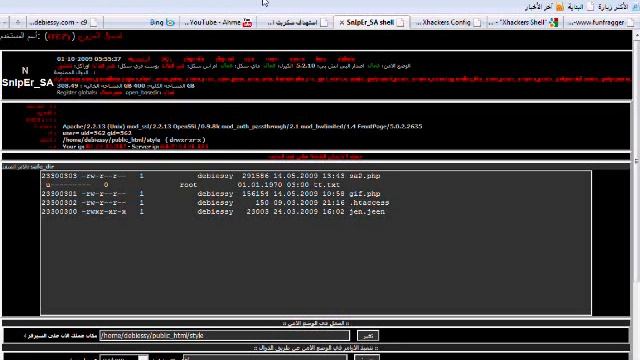640x360 pixels.
Task: Click the RSS feed bookmark icon
Action: click(x=560, y=7)
